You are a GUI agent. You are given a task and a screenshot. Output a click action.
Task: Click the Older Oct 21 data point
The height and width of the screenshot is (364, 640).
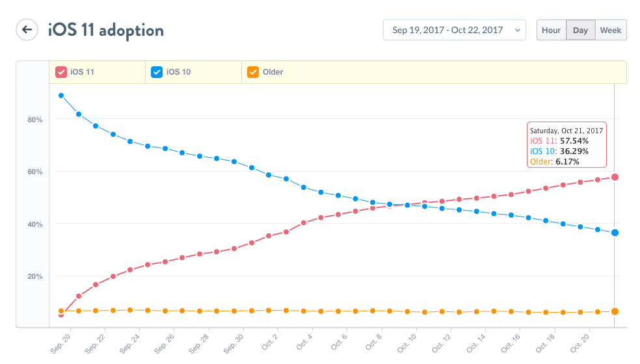tap(615, 311)
